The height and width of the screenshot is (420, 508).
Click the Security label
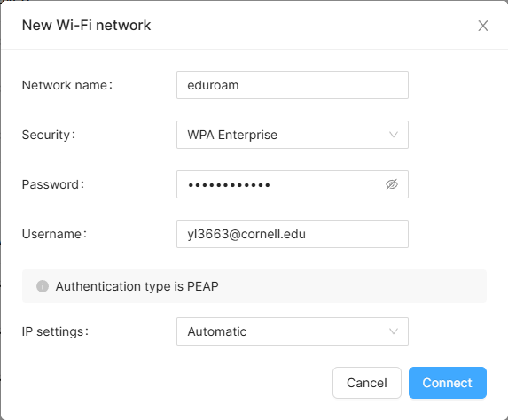pos(49,135)
